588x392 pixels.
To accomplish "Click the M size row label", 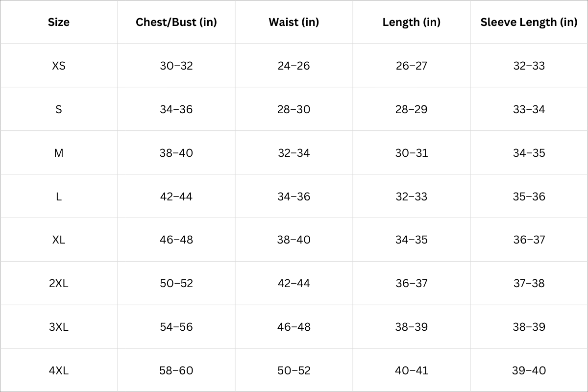I will 59,153.
